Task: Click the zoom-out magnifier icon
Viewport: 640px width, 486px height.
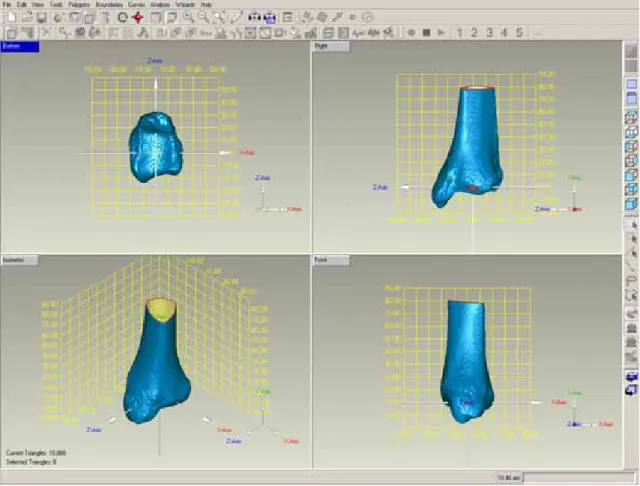Action: click(204, 17)
